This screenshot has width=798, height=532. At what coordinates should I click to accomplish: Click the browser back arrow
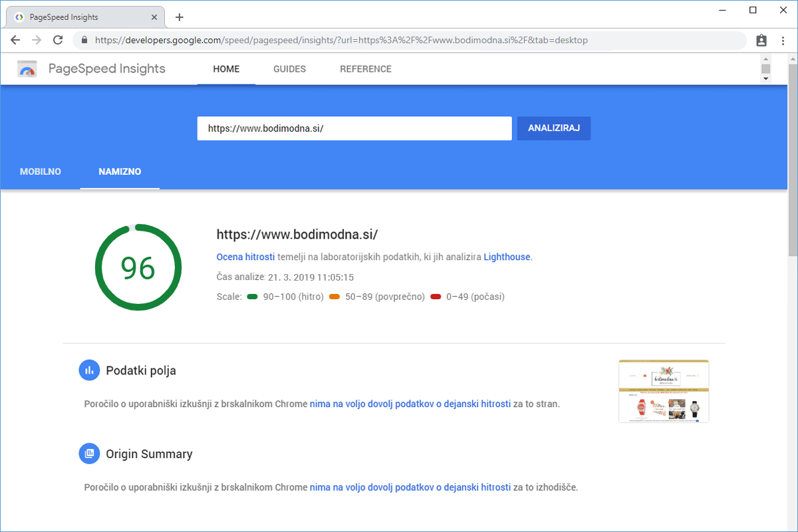[x=15, y=40]
